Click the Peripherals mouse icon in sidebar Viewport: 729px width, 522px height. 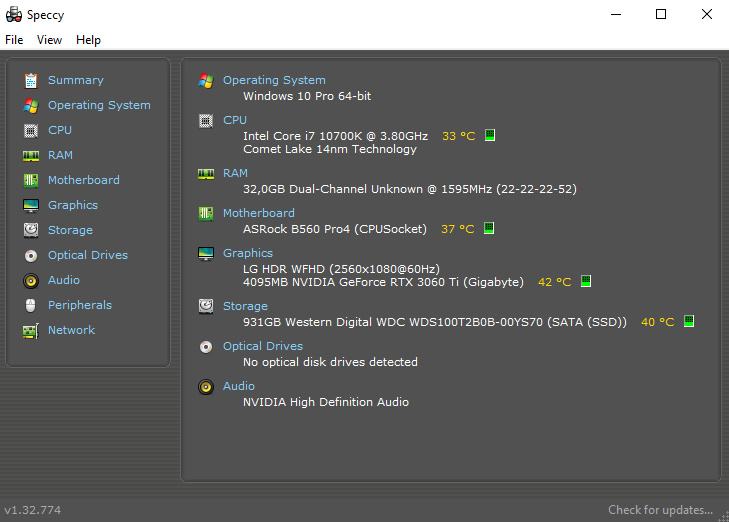(x=31, y=305)
